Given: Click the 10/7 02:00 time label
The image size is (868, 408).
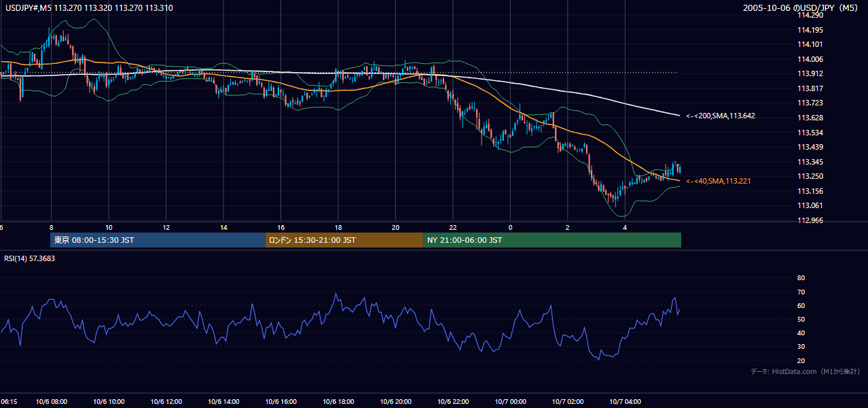Looking at the screenshot, I should (568, 402).
